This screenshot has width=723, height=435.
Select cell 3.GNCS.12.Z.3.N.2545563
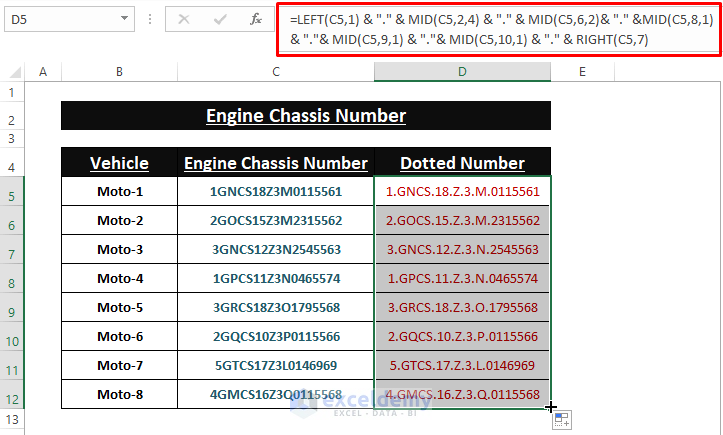462,250
